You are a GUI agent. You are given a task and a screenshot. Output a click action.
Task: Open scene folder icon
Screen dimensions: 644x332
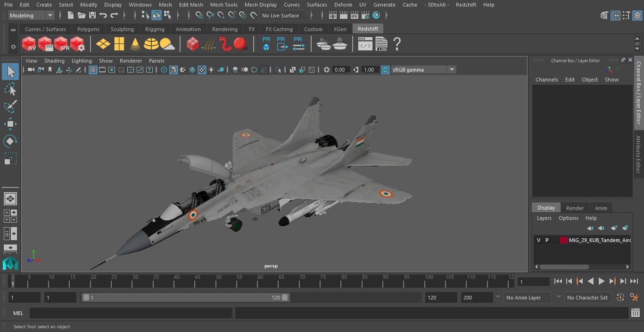point(82,16)
